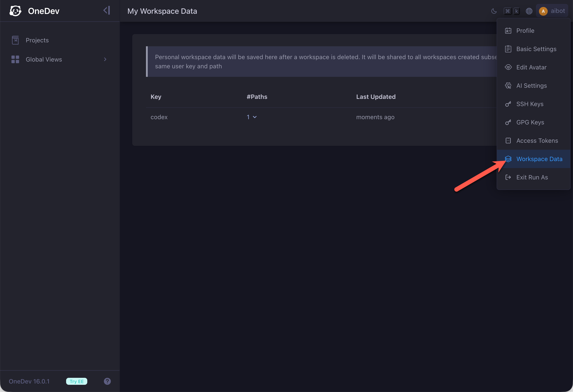
Task: Click the OneDev panda logo
Action: (15, 11)
